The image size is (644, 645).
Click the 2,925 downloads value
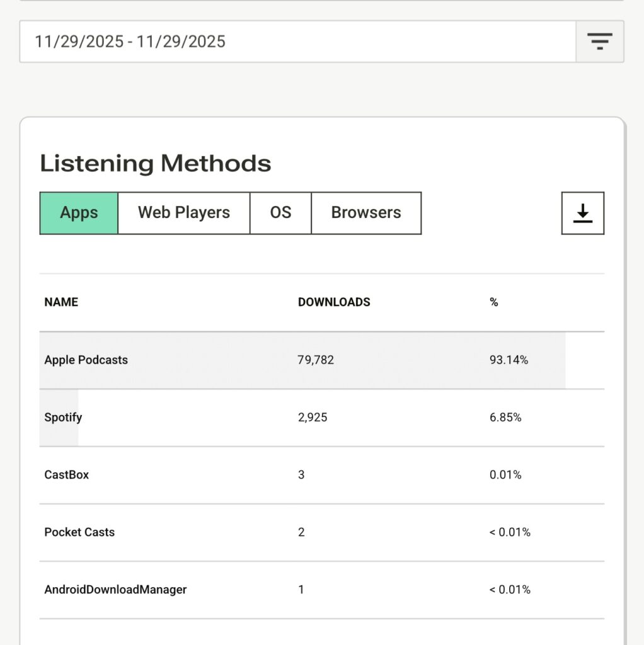312,418
